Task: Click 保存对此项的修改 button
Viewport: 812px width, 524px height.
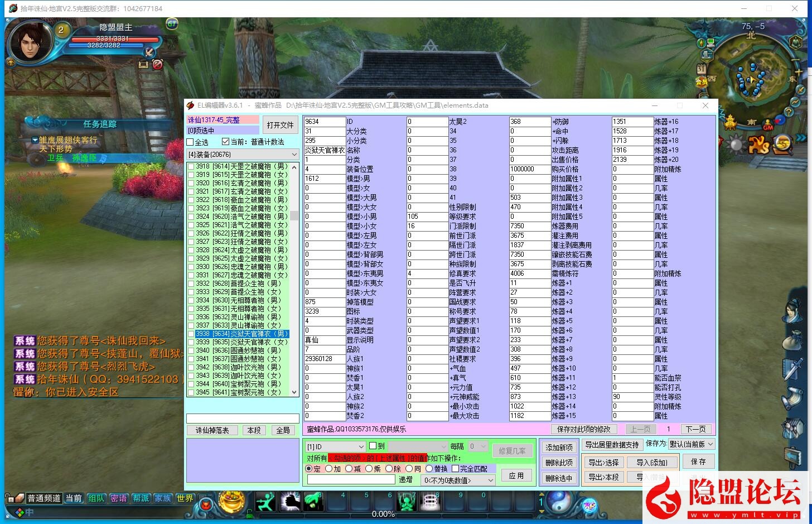Action: coord(583,429)
